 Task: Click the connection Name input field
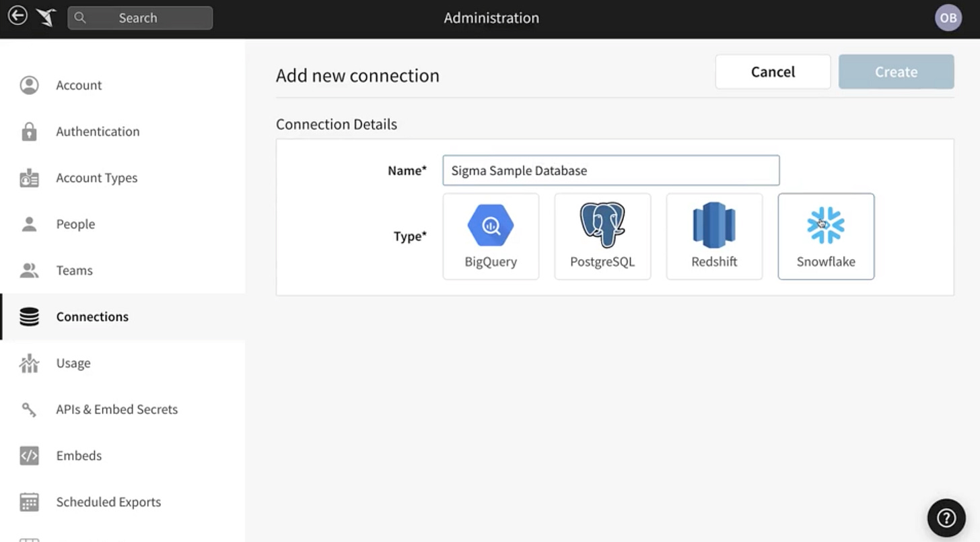[x=611, y=170]
